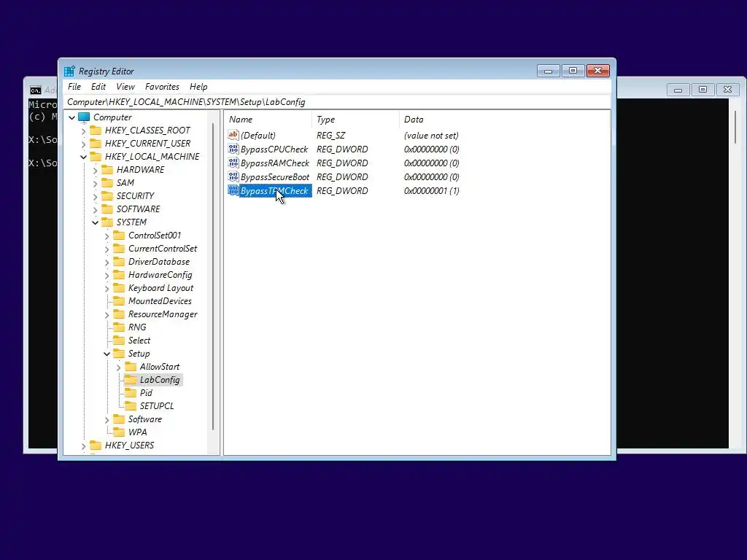Select the SETUPCL key
Image resolution: width=747 pixels, height=560 pixels.
pyautogui.click(x=157, y=406)
